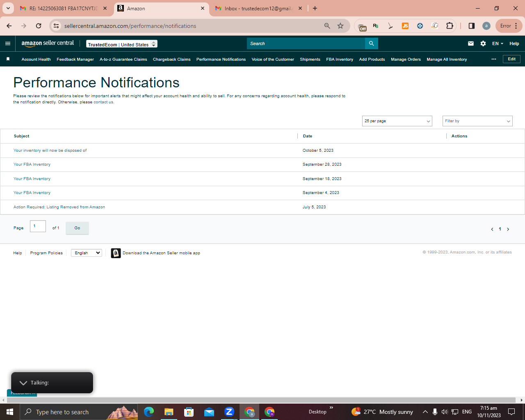Open the Account Health menu item

click(x=36, y=59)
